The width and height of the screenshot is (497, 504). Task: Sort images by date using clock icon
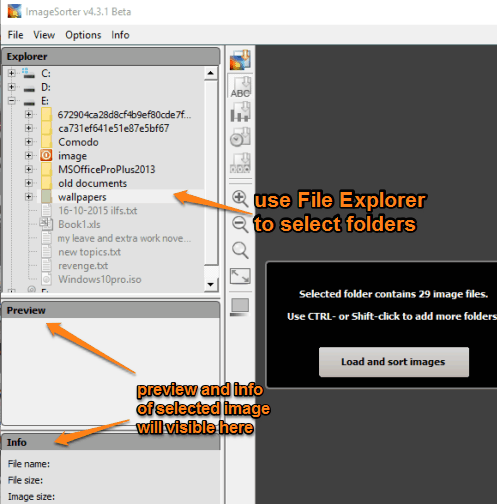pos(240,137)
